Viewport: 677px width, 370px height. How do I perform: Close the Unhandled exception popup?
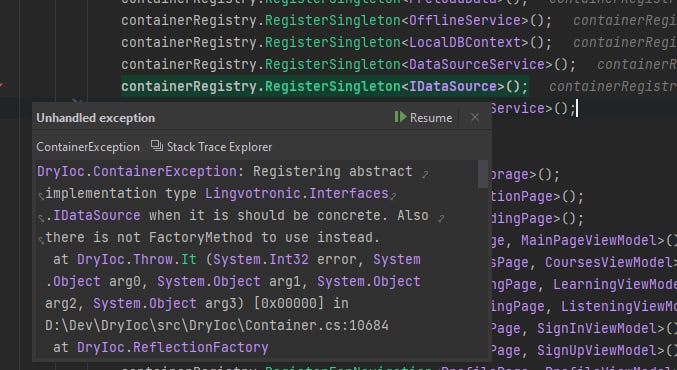click(475, 117)
